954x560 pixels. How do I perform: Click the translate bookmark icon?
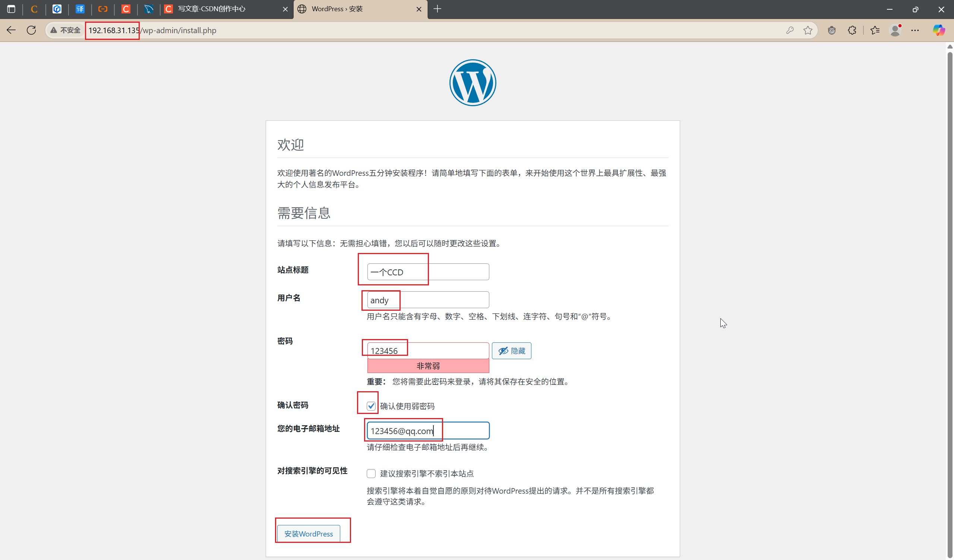80,9
